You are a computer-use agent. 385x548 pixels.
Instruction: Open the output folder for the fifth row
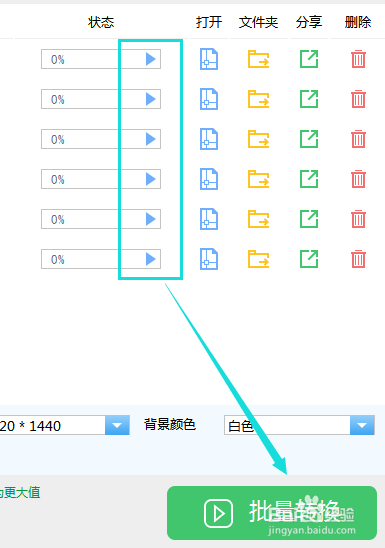click(259, 219)
